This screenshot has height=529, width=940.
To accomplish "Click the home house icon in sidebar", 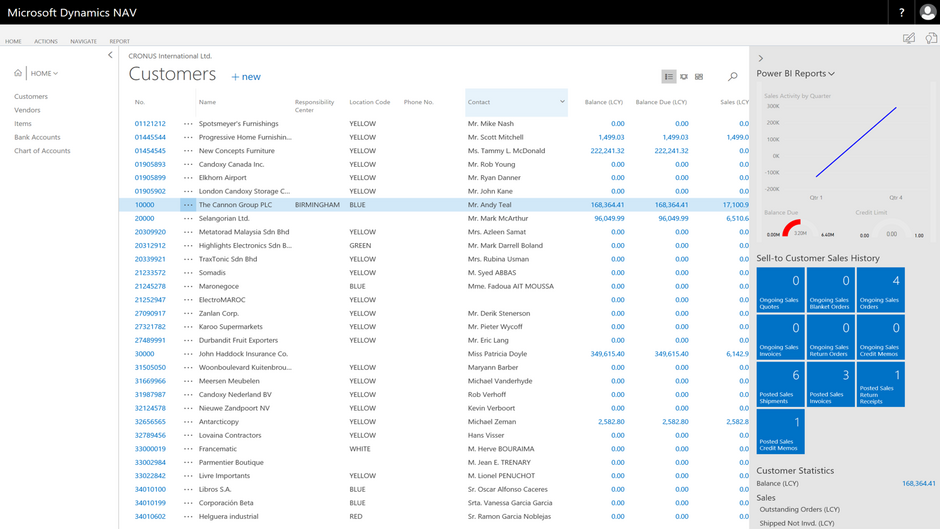I will click(18, 73).
